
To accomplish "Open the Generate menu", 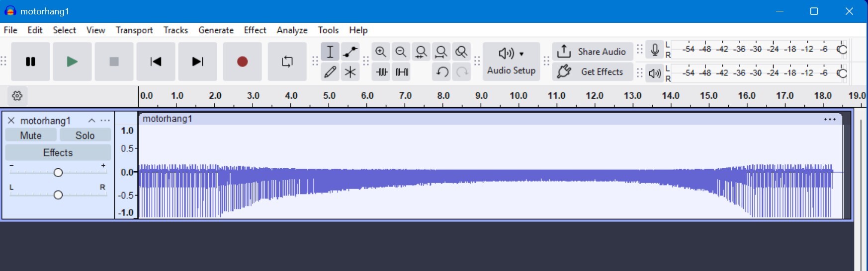I will (x=216, y=30).
